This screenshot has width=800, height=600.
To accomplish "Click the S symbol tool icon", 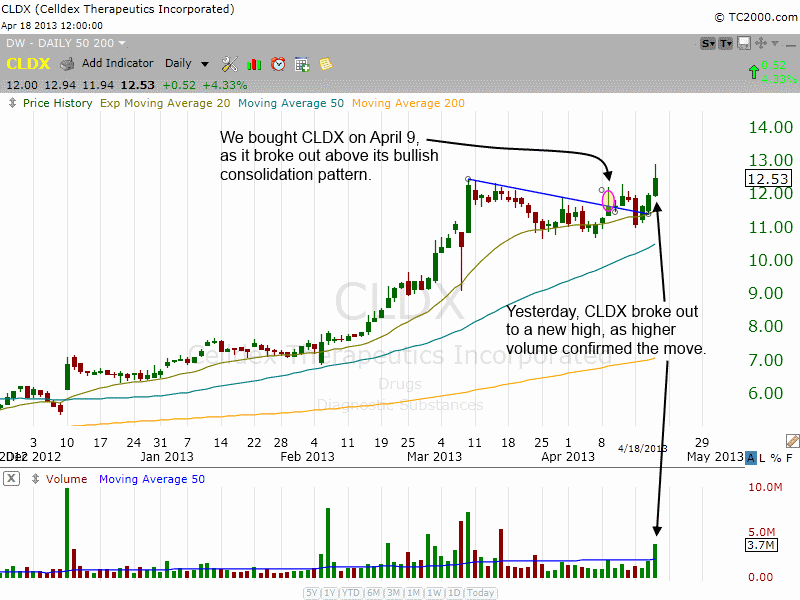I will [708, 43].
